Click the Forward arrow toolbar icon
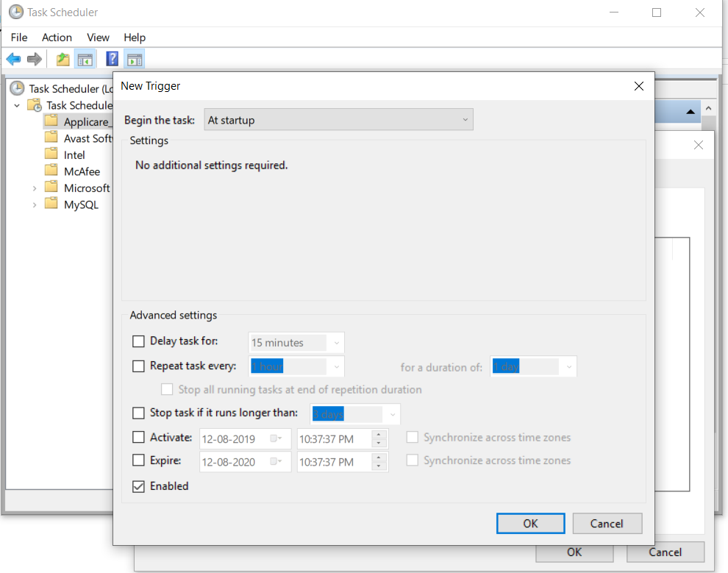 [x=34, y=59]
